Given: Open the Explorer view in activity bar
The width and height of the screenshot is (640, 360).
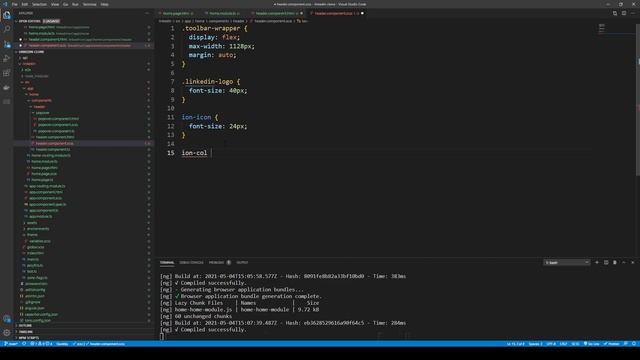Looking at the screenshot, I should pyautogui.click(x=7, y=16).
